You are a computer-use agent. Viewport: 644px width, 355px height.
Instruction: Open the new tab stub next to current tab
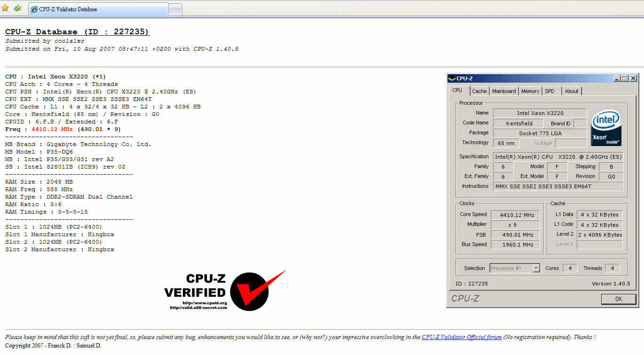click(x=175, y=8)
